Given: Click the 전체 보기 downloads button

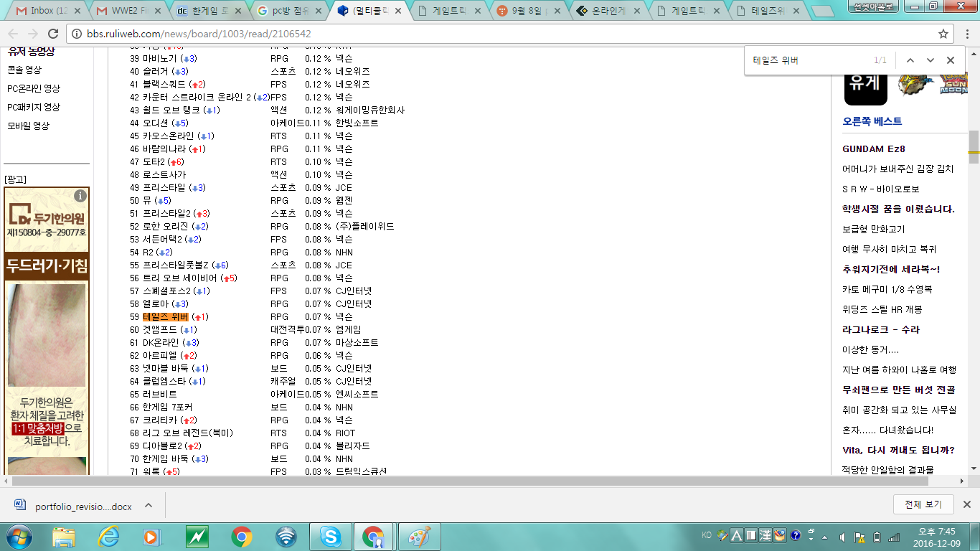Looking at the screenshot, I should tap(923, 504).
